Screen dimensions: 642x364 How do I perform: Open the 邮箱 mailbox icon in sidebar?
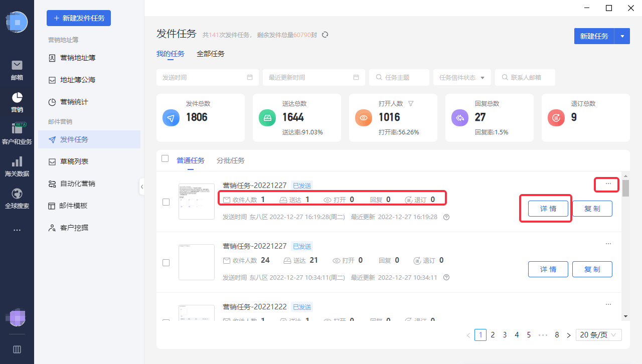pyautogui.click(x=17, y=66)
